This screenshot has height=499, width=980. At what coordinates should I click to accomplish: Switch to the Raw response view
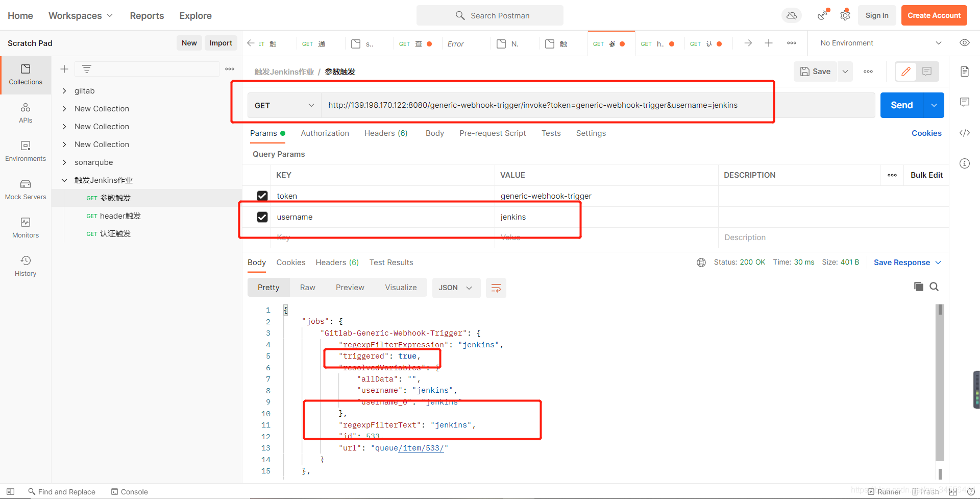(x=308, y=288)
